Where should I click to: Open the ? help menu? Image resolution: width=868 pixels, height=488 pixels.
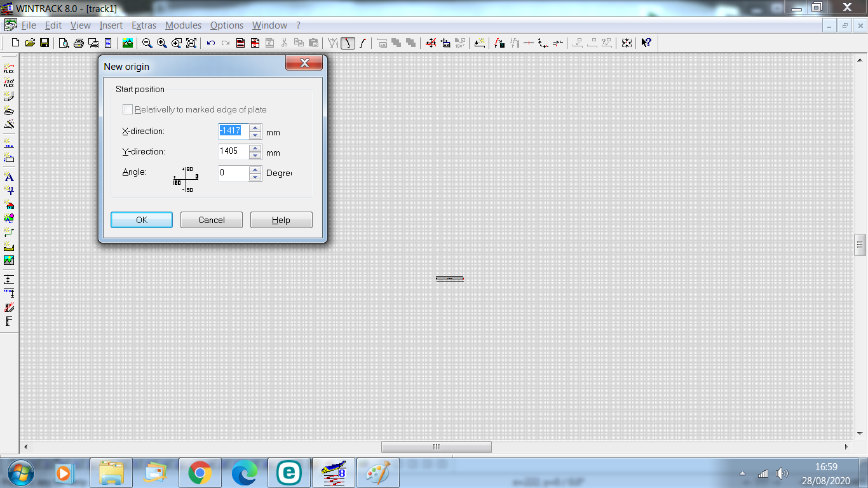298,25
